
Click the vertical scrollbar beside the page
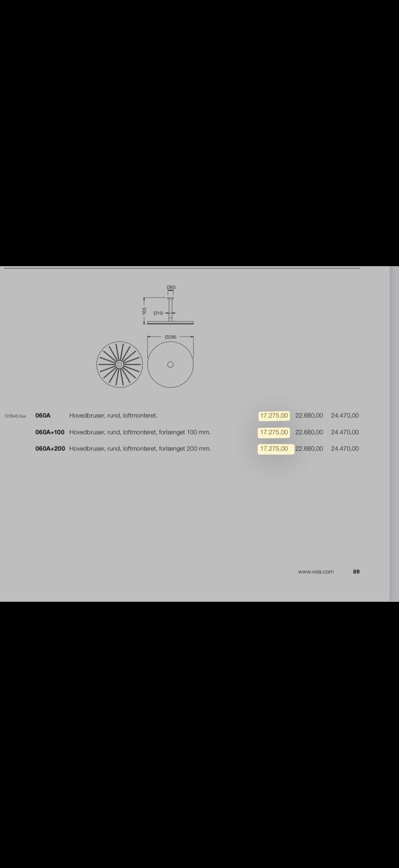[x=394, y=434]
